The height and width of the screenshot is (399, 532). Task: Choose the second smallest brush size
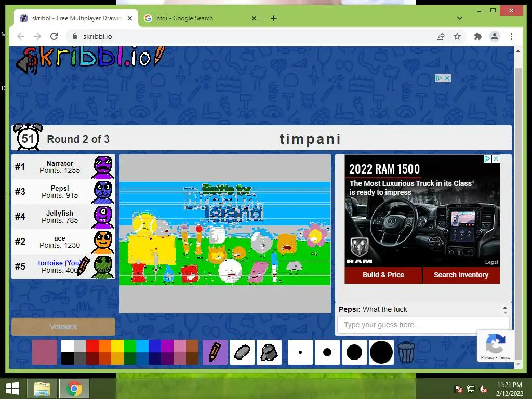[x=327, y=352]
